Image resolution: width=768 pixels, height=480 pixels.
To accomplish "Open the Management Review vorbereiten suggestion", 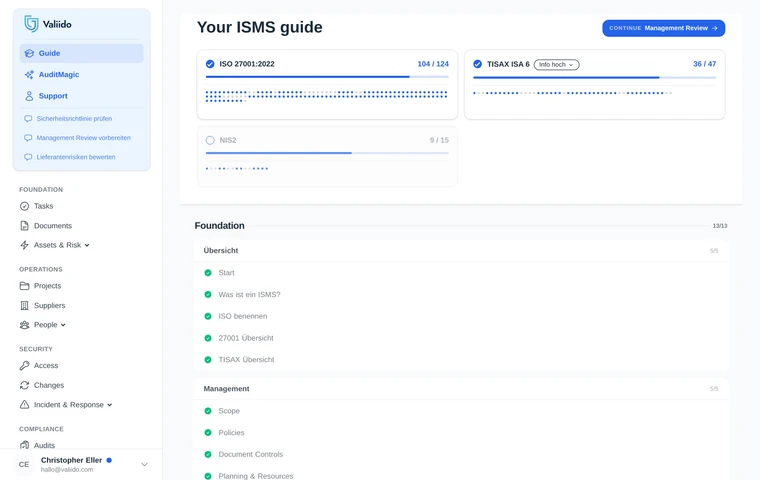I will [83, 138].
